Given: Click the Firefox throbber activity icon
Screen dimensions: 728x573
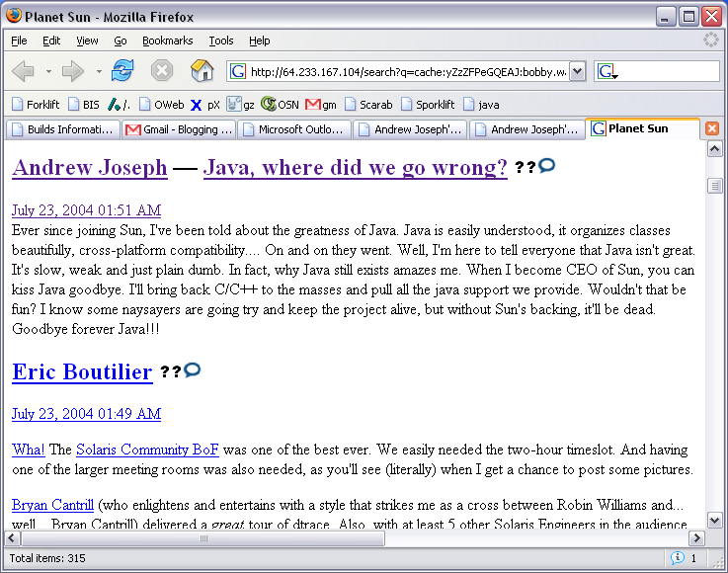Looking at the screenshot, I should pos(711,40).
